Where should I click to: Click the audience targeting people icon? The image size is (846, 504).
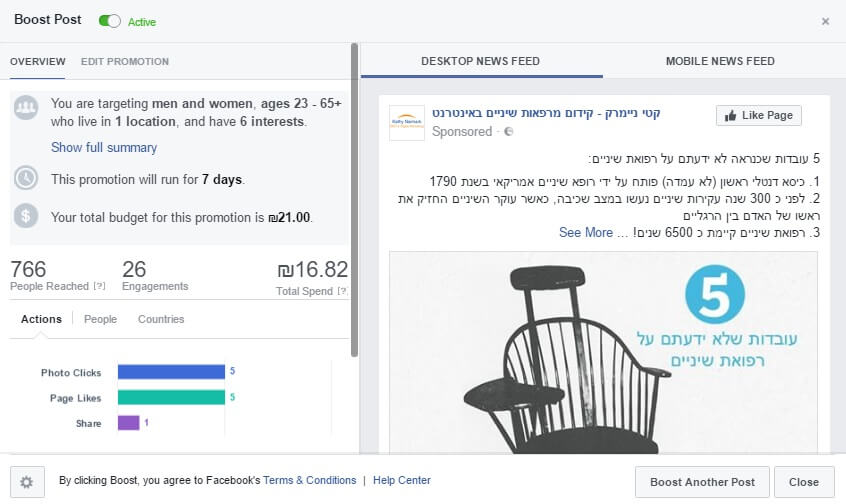pyautogui.click(x=25, y=107)
